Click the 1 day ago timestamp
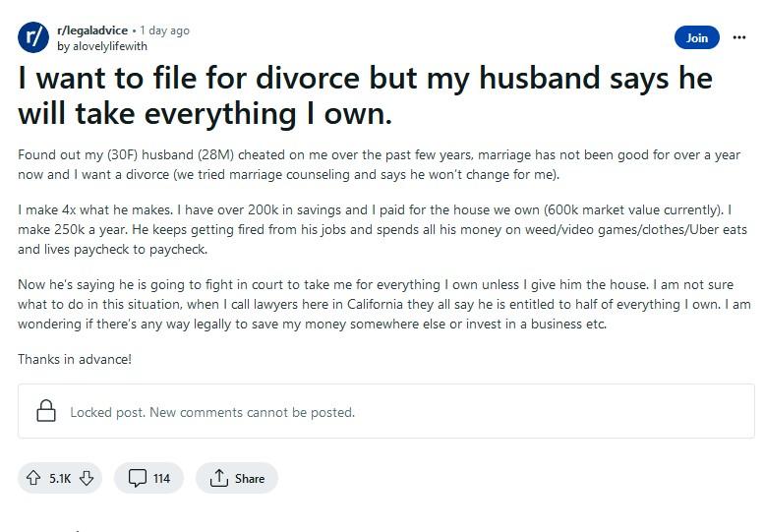The height and width of the screenshot is (532, 764). pos(164,30)
